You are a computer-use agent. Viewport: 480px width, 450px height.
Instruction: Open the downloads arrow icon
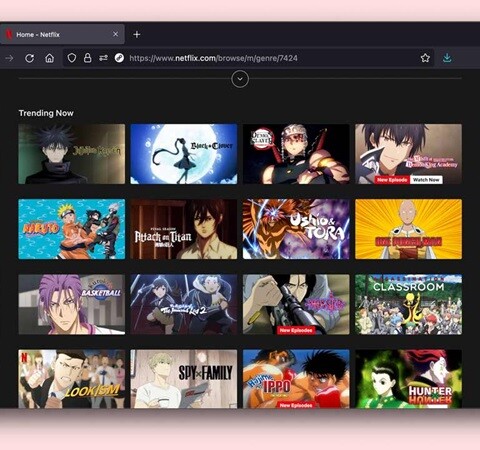447,58
